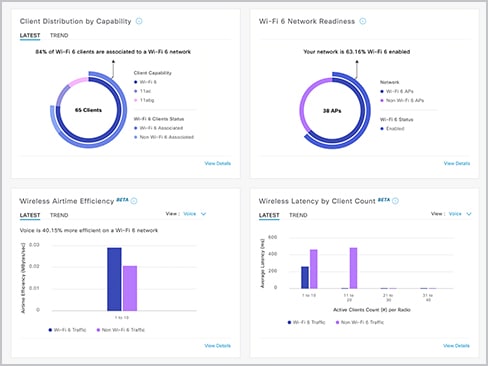Toggle 11ac legend entry
Screen dimensions: 488x366
pyautogui.click(x=142, y=91)
